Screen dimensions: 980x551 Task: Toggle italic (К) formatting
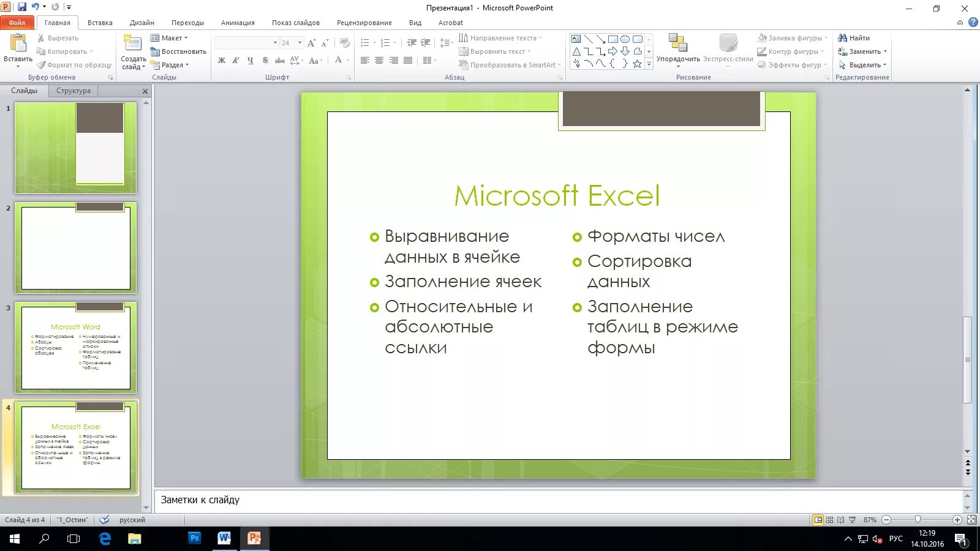[x=236, y=61]
